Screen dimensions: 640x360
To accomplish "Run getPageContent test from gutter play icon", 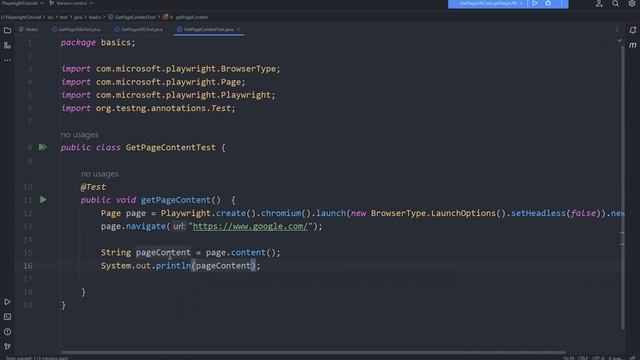I will 43,200.
